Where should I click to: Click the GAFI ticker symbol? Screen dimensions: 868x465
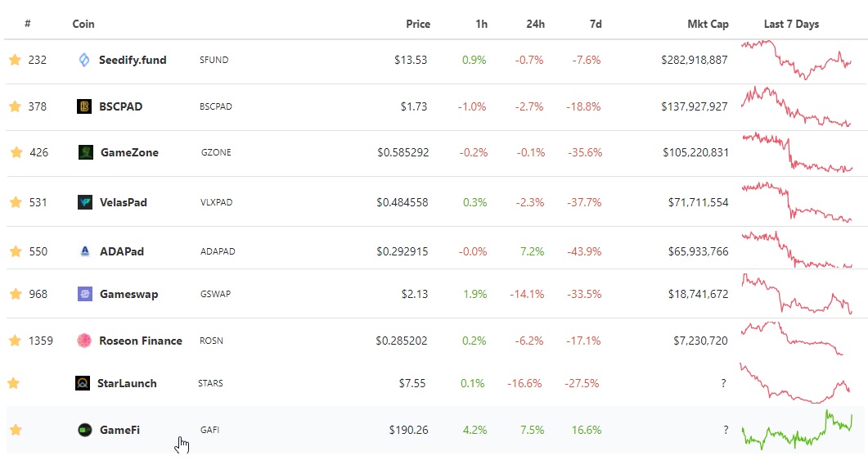209,430
